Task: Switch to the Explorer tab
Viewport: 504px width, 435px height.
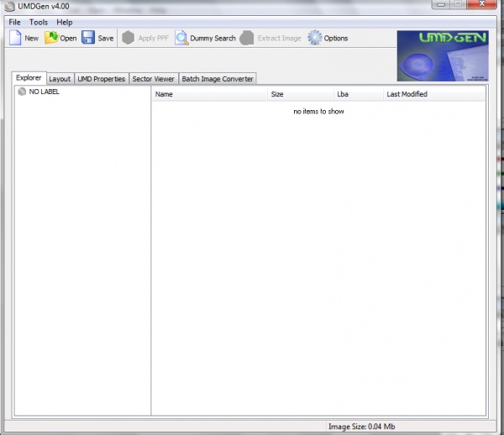Action: 29,78
